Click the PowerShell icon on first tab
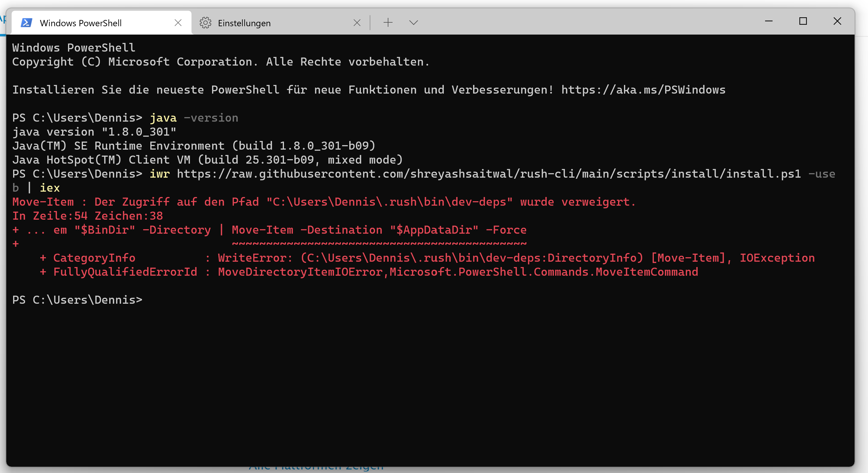This screenshot has width=868, height=473. (26, 23)
